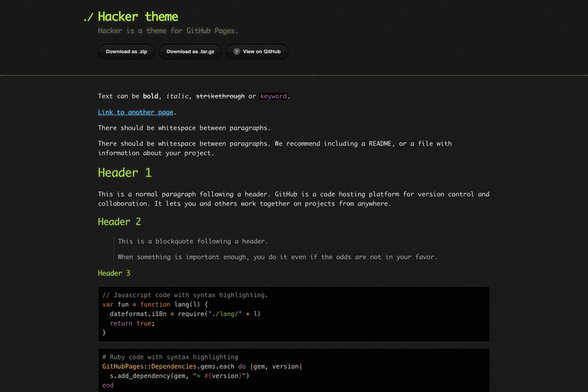The image size is (588, 392).
Task: Click the Hacker theme title
Action: tap(138, 16)
